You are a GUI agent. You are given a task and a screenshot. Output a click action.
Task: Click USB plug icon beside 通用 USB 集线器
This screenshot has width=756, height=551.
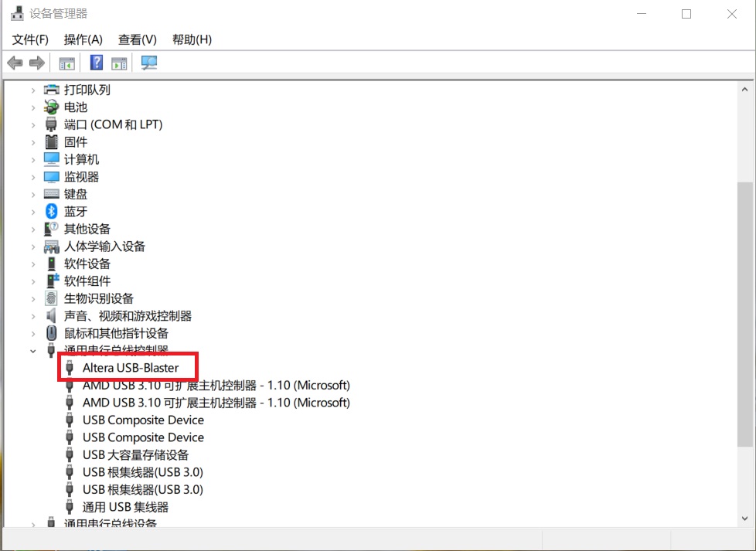click(x=70, y=507)
